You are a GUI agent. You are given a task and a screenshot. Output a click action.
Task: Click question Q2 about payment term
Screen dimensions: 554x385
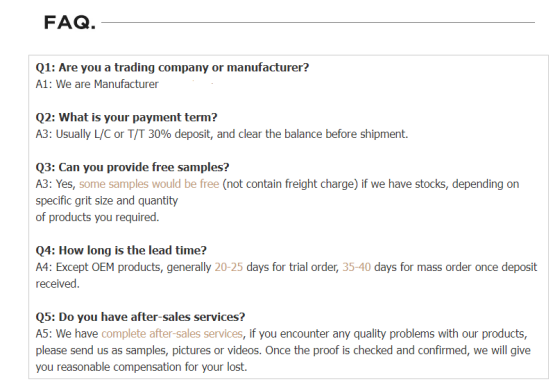click(x=126, y=117)
